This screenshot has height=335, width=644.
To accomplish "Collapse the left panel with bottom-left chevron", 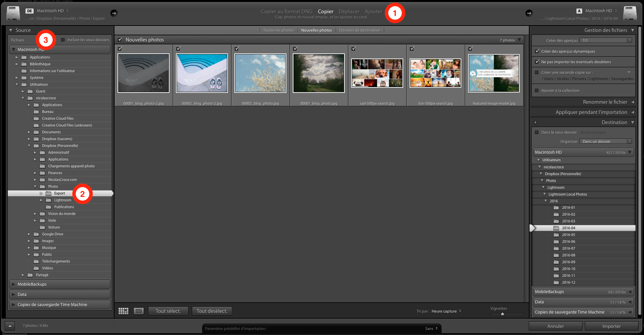I will pos(10,325).
